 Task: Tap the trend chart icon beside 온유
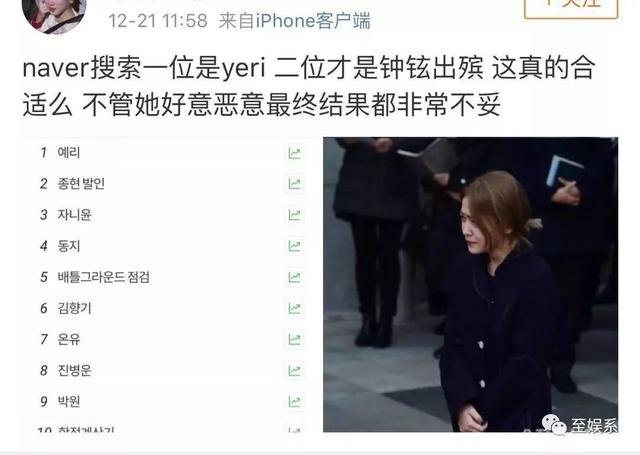294,340
